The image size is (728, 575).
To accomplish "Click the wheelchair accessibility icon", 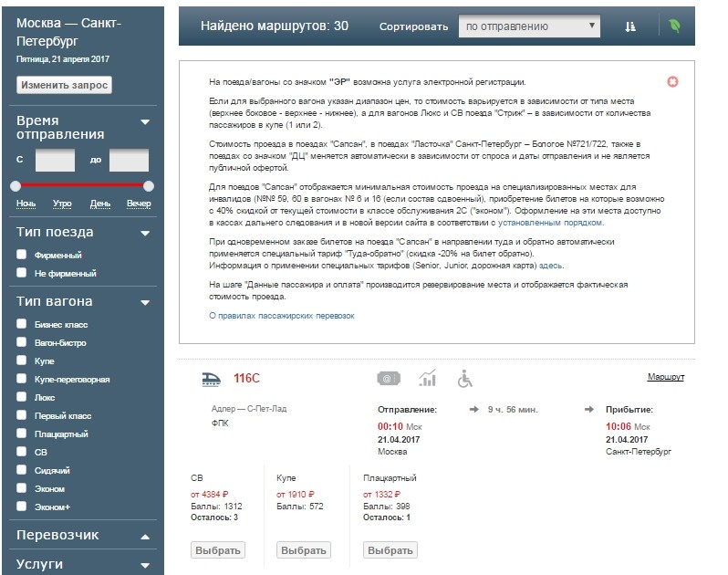I will coord(465,378).
